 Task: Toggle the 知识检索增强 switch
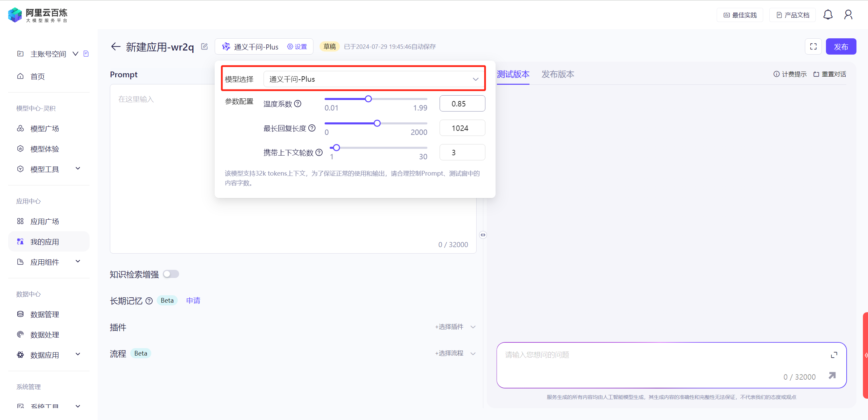[x=171, y=274]
